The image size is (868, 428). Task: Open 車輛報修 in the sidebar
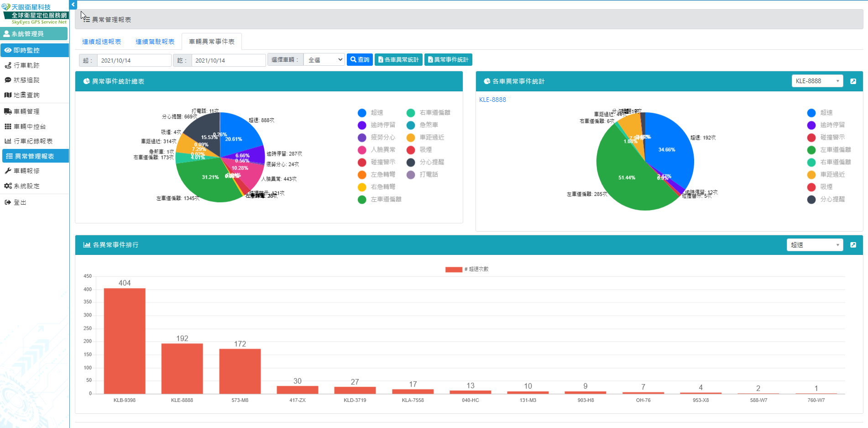point(26,171)
